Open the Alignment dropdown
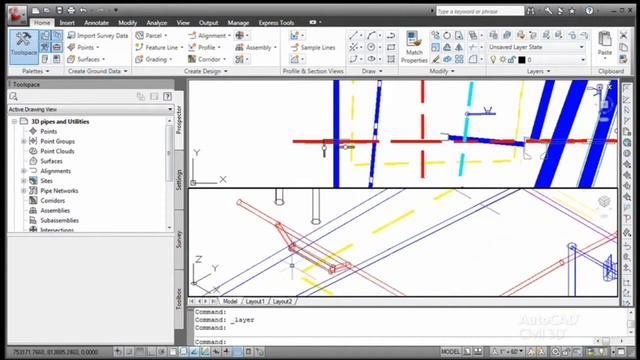This screenshot has height=360, width=640. 209,36
